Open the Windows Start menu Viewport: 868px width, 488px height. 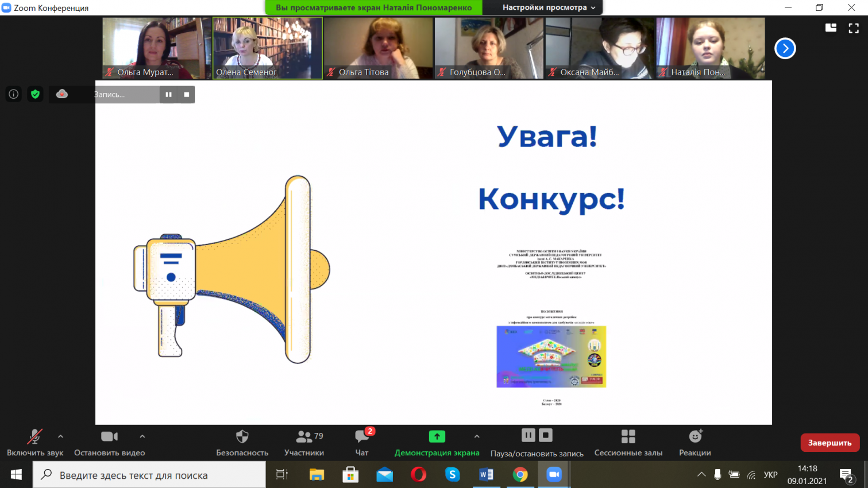16,475
